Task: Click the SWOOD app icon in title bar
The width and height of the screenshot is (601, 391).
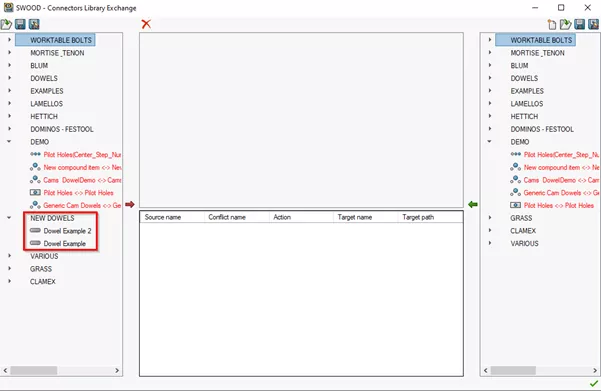Action: click(8, 7)
